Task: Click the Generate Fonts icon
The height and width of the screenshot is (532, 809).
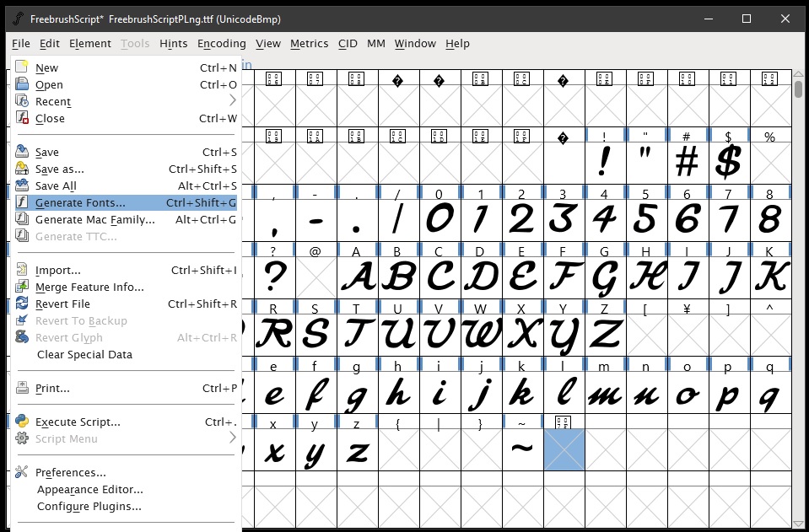Action: tap(22, 202)
